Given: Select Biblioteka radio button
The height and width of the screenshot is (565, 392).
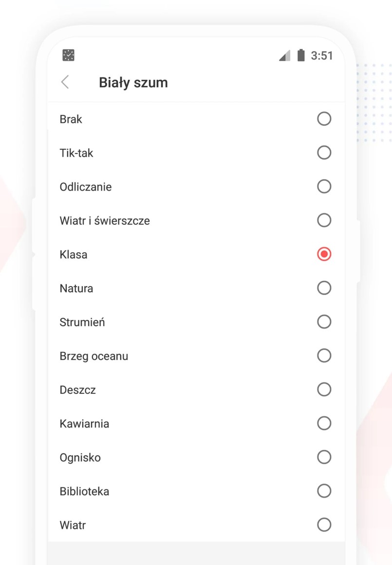Looking at the screenshot, I should pyautogui.click(x=324, y=491).
